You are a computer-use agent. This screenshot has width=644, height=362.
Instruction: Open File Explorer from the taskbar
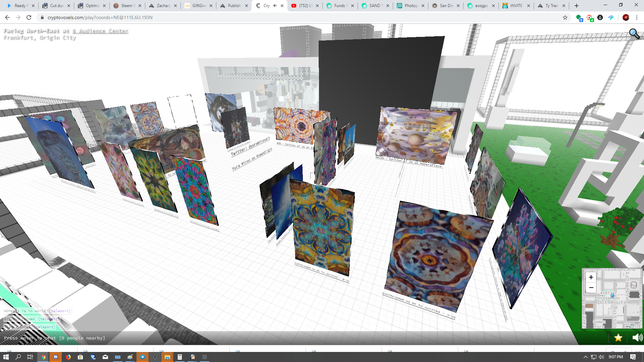[x=167, y=357]
